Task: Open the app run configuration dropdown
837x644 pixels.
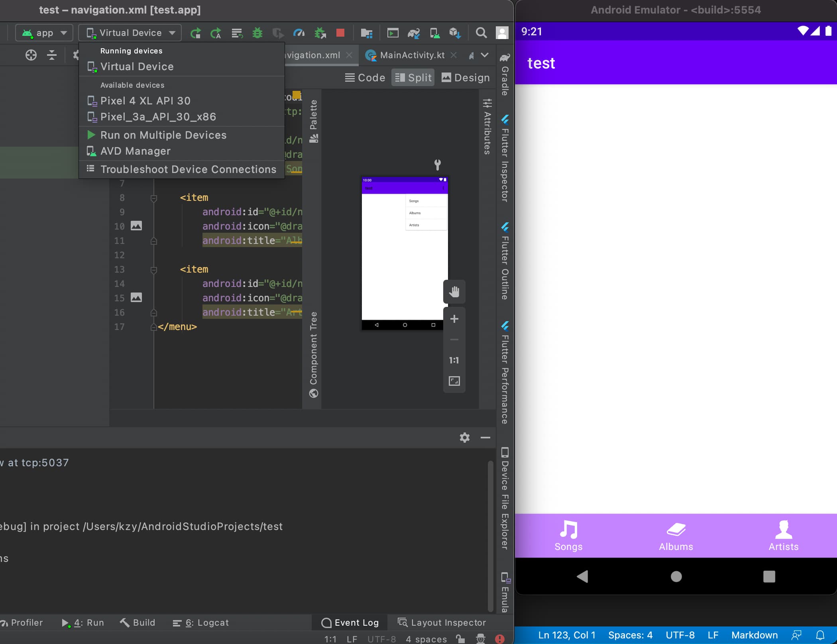Action: [x=44, y=33]
